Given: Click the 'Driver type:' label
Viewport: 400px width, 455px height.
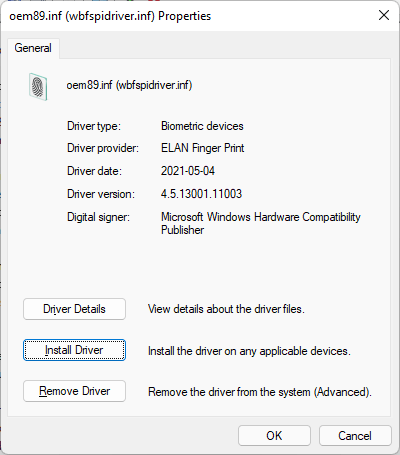Looking at the screenshot, I should [94, 126].
